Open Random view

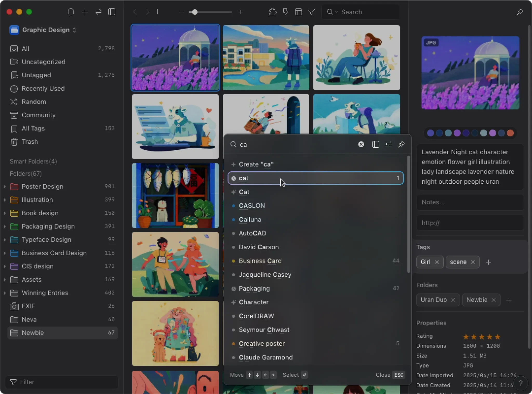pos(62,102)
